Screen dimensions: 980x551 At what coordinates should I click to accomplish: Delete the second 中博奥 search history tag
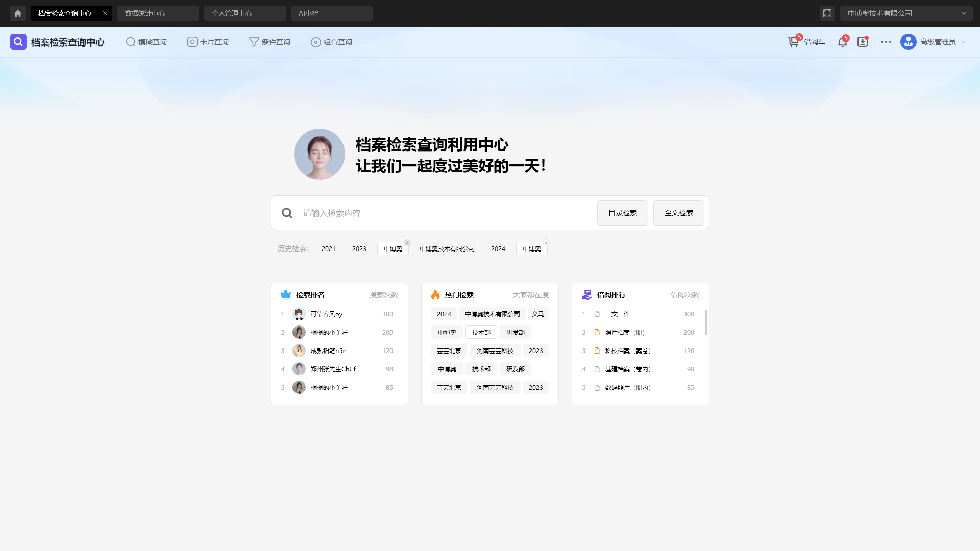click(546, 243)
